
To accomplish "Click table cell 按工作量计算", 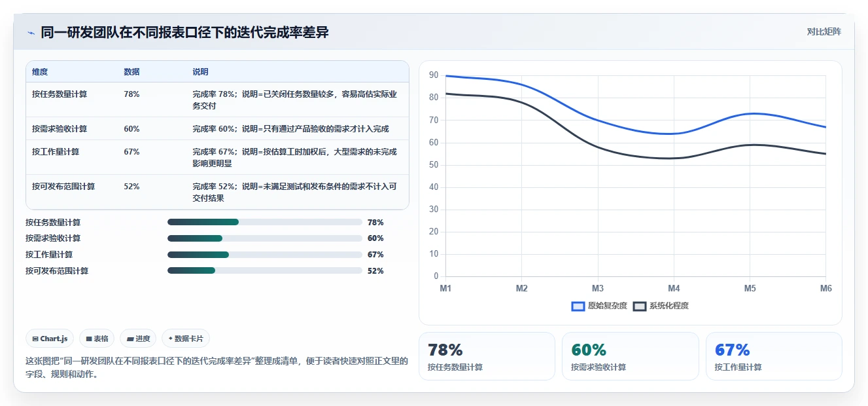I will tap(56, 152).
